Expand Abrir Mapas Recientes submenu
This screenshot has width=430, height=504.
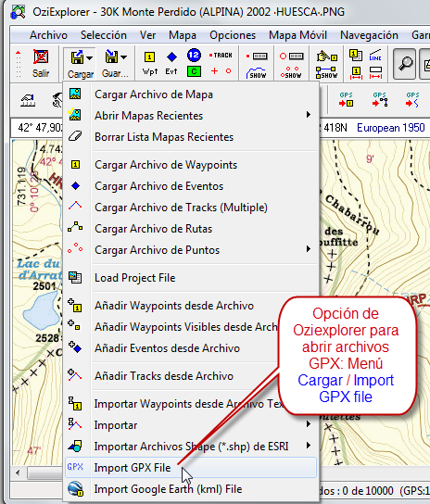tap(191, 116)
